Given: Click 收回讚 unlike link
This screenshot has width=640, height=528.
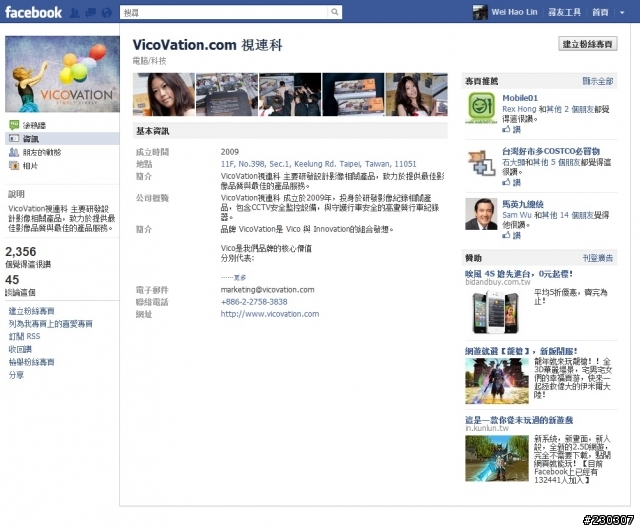Looking at the screenshot, I should tap(20, 349).
